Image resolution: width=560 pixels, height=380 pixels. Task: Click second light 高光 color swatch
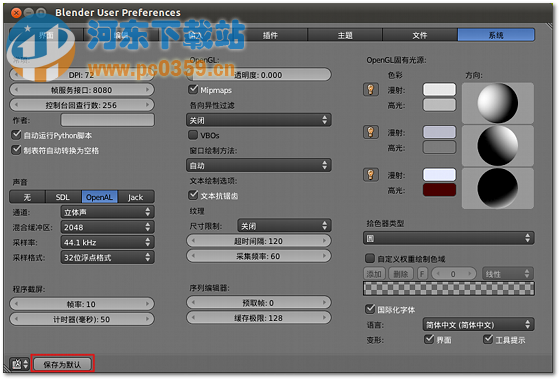coord(439,148)
